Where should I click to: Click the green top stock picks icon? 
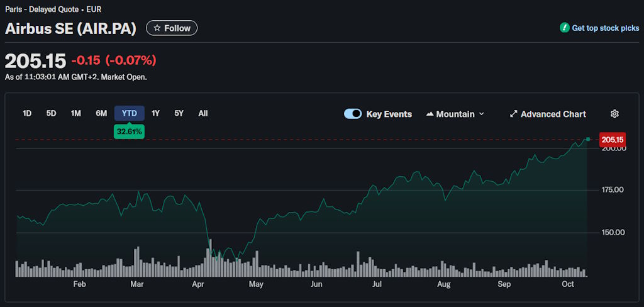point(564,28)
